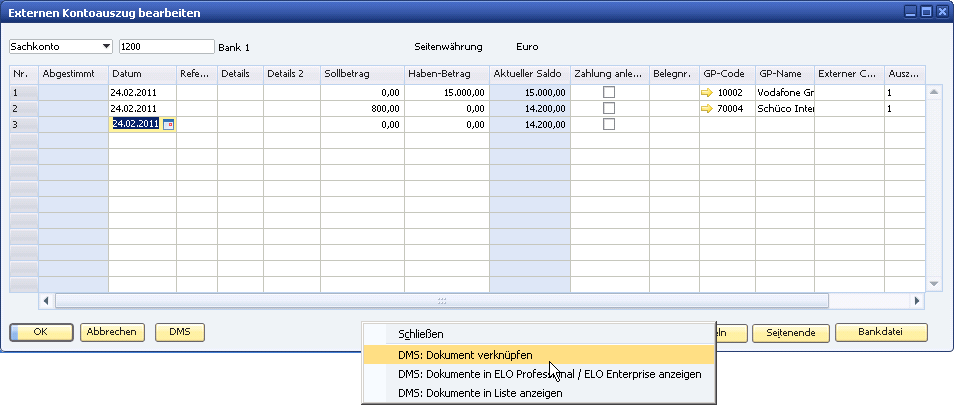Click GP-Name cell Schüco Inter
Viewport: 956px width, 405px height.
coord(785,109)
